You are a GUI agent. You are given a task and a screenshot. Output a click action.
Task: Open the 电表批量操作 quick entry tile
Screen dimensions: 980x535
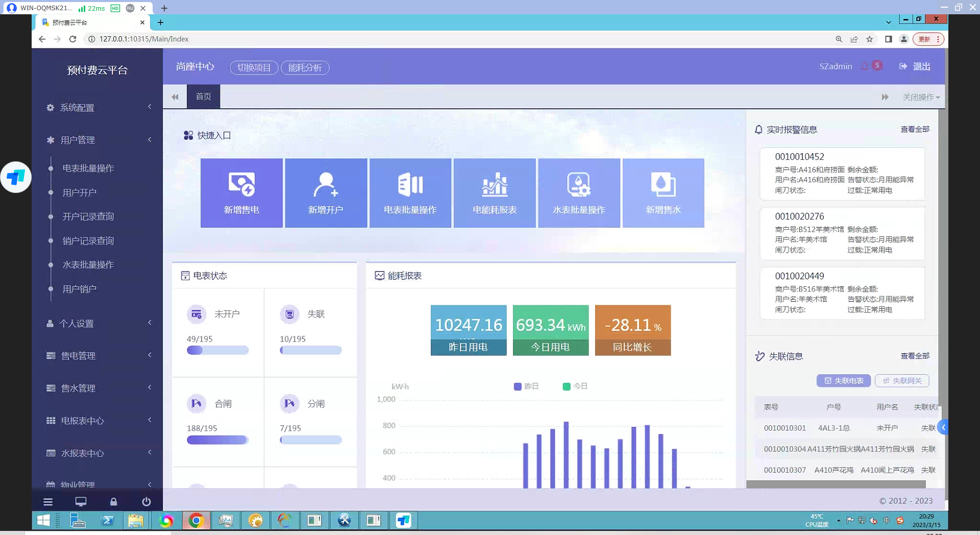pyautogui.click(x=410, y=193)
